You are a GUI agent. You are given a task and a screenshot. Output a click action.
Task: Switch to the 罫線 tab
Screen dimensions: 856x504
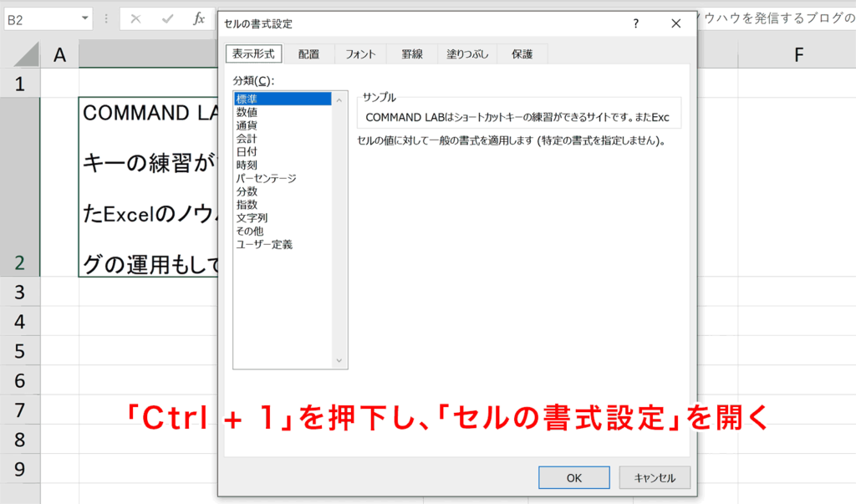pos(412,53)
